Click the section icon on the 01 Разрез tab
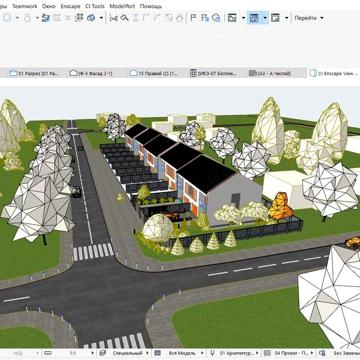 pos(13,73)
